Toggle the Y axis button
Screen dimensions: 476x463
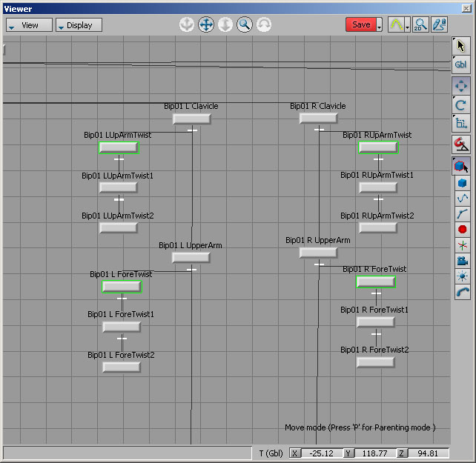point(348,453)
